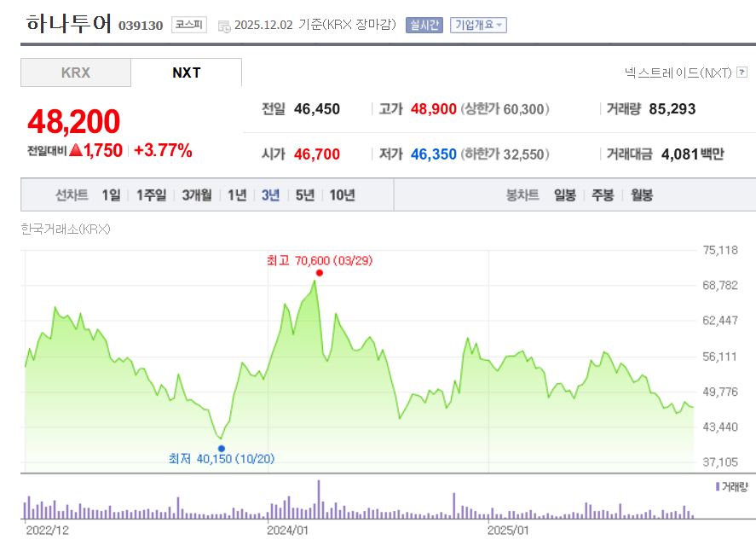Click the upper limit 상한가 60,300 text

click(505, 109)
